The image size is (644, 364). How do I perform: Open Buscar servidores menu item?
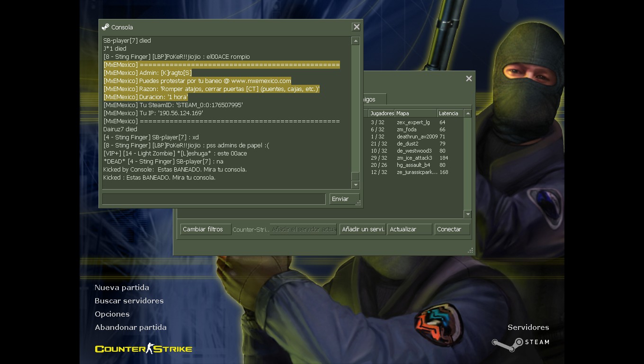pos(129,301)
